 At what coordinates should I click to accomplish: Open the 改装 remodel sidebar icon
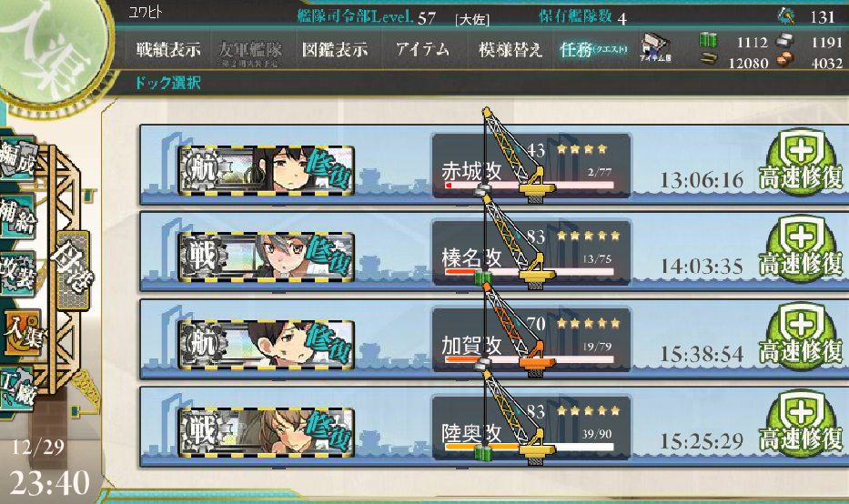[17, 274]
